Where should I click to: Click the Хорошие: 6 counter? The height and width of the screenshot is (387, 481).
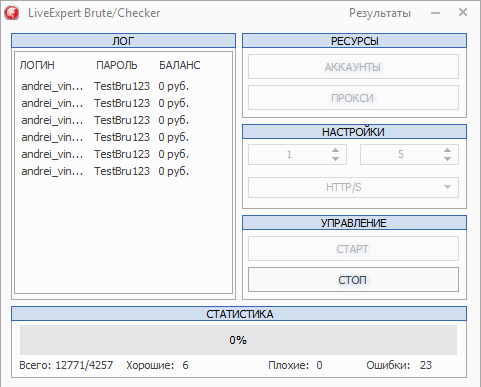[x=157, y=365]
